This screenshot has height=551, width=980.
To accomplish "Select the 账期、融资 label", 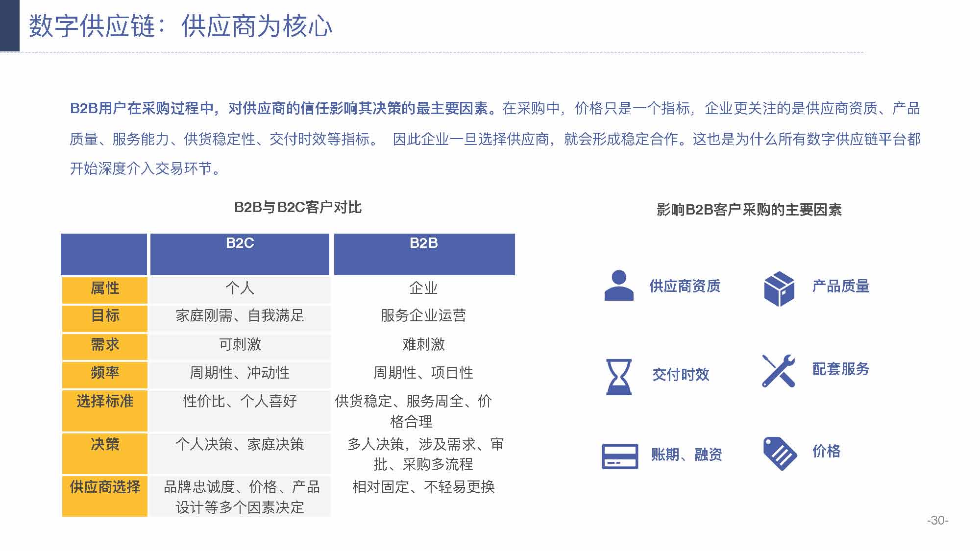I will point(686,455).
